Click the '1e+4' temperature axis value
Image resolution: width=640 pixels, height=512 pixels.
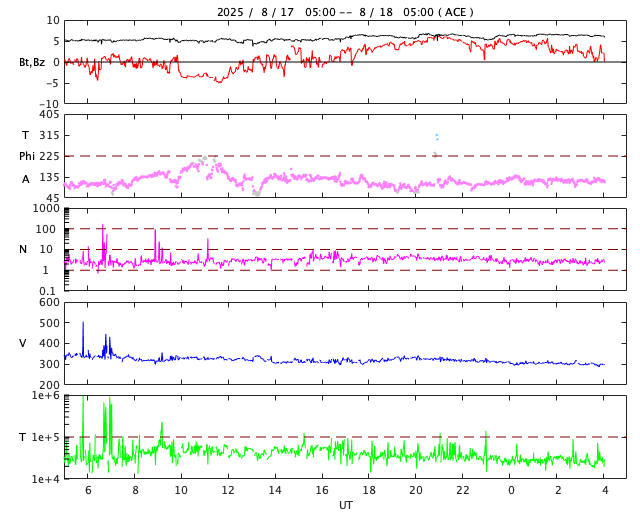(46, 479)
